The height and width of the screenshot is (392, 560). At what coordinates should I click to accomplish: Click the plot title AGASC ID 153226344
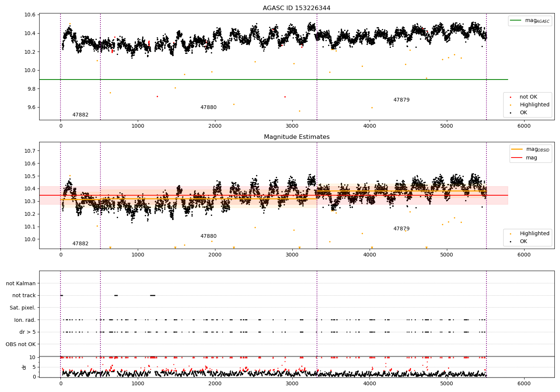pos(296,8)
